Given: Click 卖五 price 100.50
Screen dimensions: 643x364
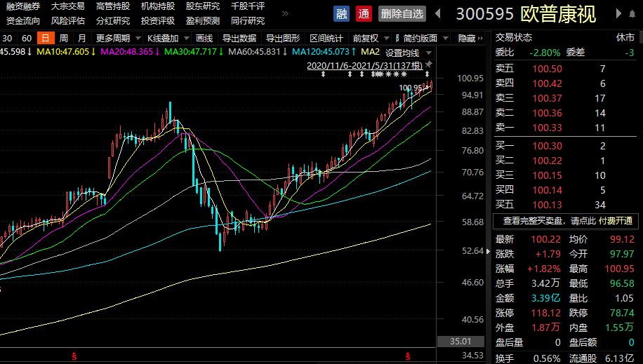Looking at the screenshot, I should click(547, 69).
